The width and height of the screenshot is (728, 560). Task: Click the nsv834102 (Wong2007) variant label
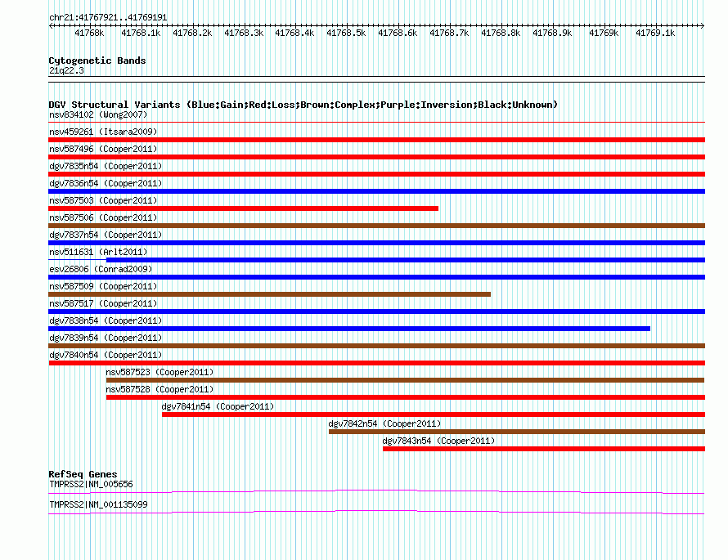point(98,114)
